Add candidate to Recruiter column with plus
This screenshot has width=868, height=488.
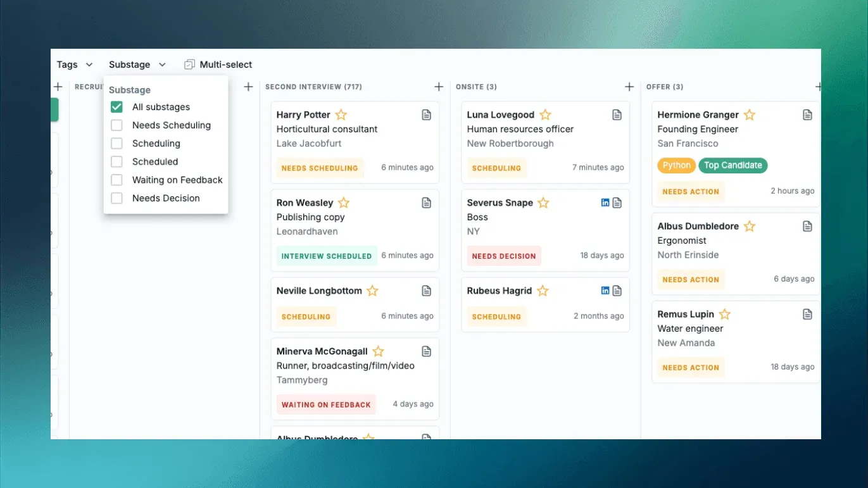[248, 87]
